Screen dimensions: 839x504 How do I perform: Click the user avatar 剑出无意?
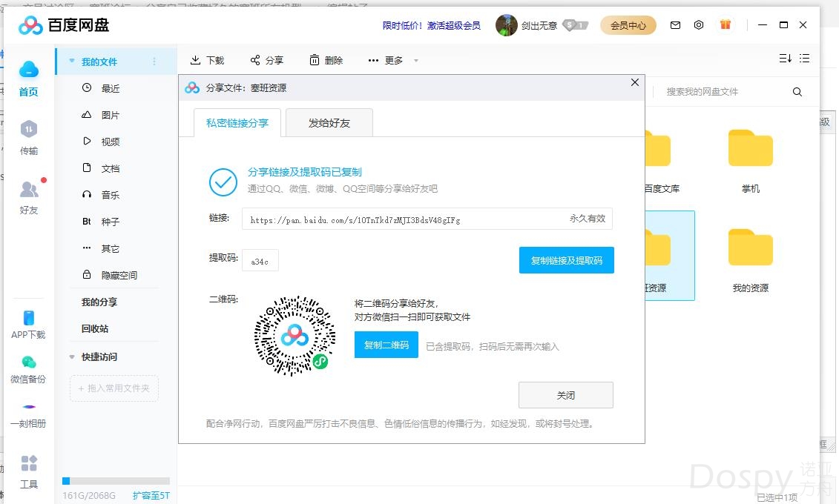coord(506,25)
